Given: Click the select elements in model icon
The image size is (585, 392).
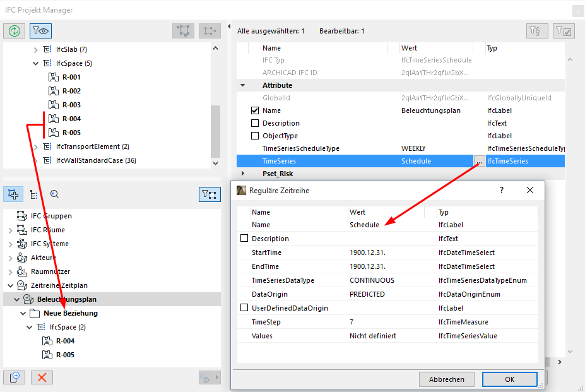Looking at the screenshot, I should [183, 30].
